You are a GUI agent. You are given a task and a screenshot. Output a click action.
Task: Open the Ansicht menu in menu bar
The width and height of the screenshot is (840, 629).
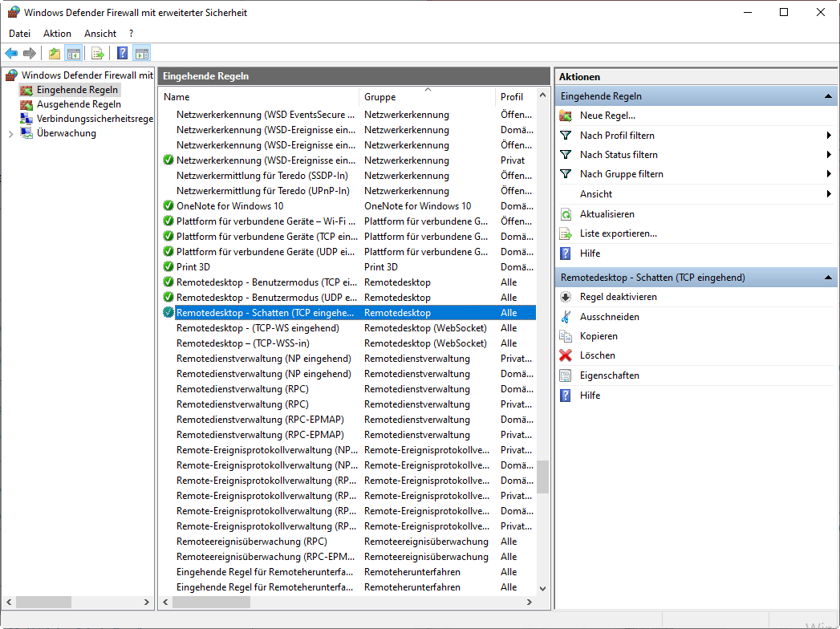[x=100, y=34]
